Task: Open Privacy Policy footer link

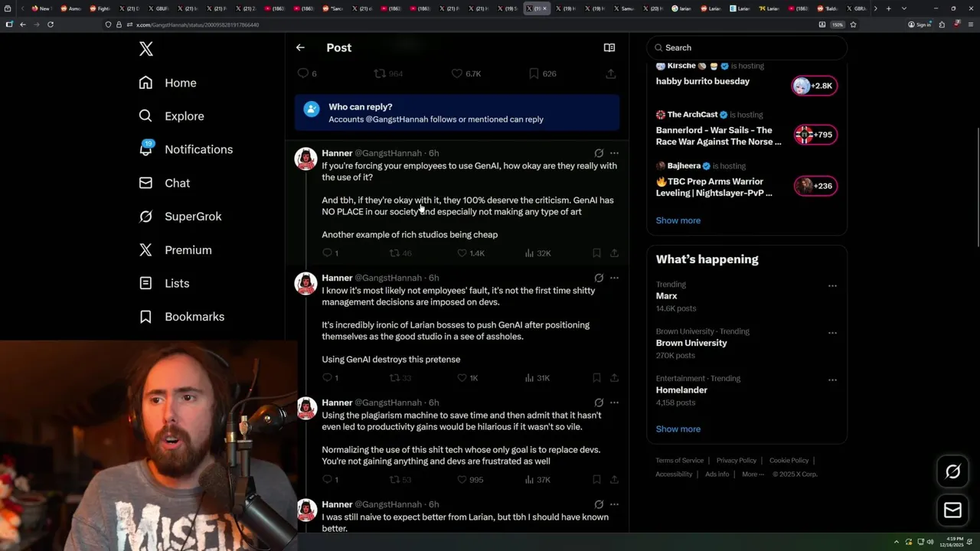Action: (x=737, y=461)
